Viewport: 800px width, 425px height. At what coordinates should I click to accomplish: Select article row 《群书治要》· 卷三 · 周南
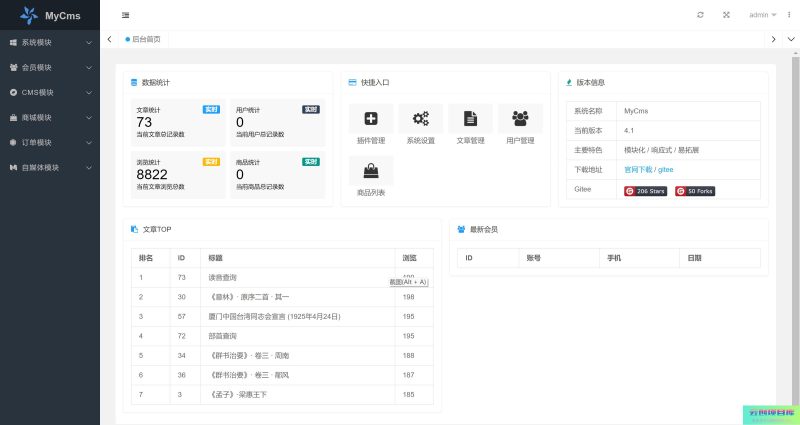[x=282, y=356]
